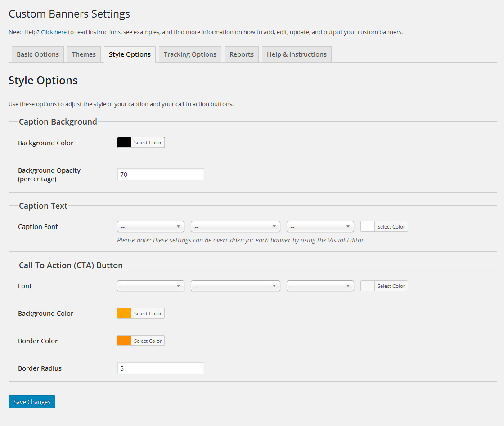Expand the first Caption Font dropdown

[151, 227]
